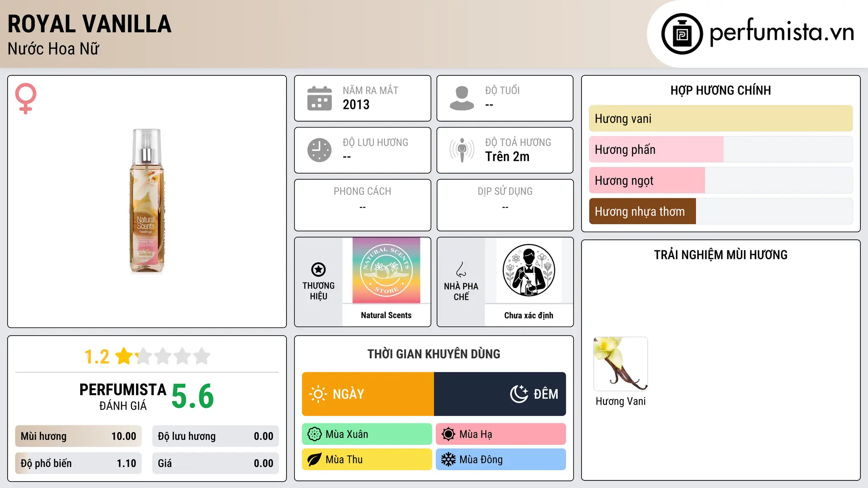Viewport: 868px width, 488px height.
Task: Select the Hương ngọt accord bar
Action: 721,180
